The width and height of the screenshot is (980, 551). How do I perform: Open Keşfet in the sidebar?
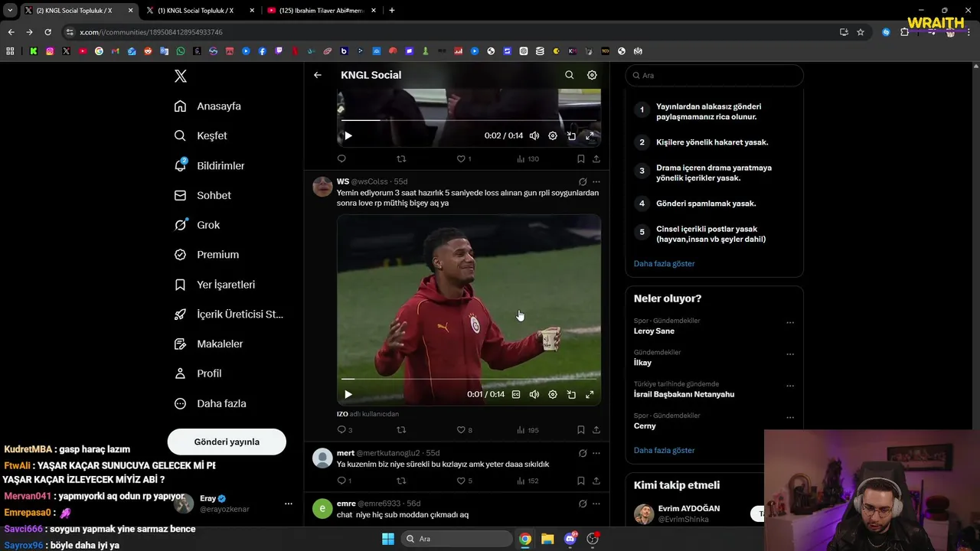click(x=201, y=135)
